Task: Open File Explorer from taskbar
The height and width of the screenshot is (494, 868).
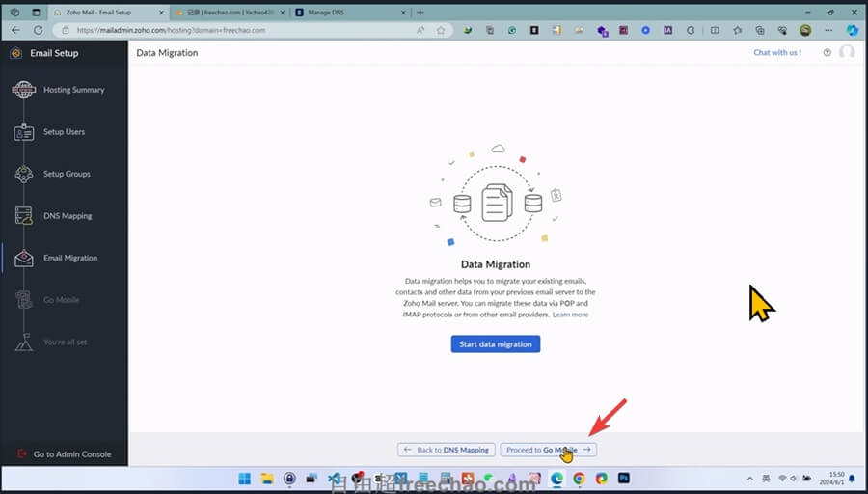Action: coord(267,479)
